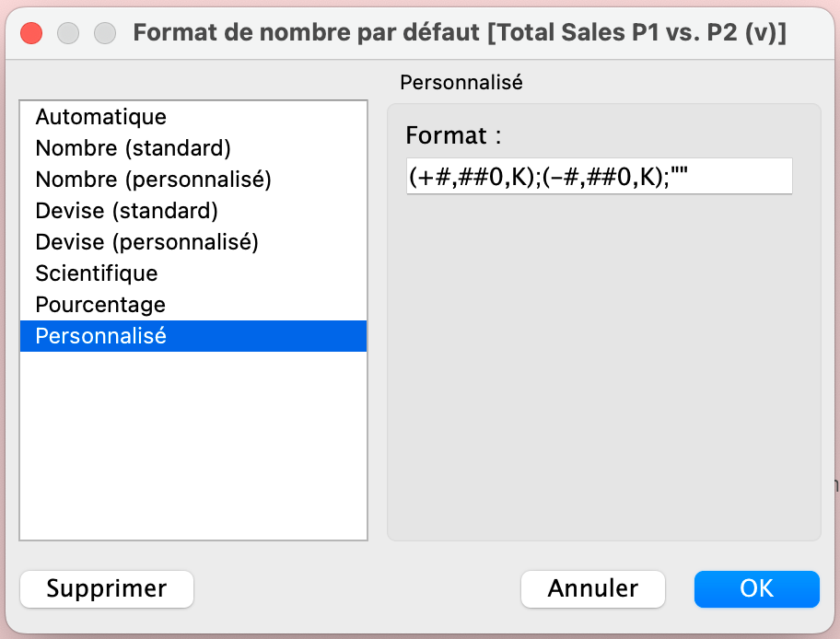The height and width of the screenshot is (639, 840).
Task: Choose Nombre (standard) format
Action: [x=192, y=148]
